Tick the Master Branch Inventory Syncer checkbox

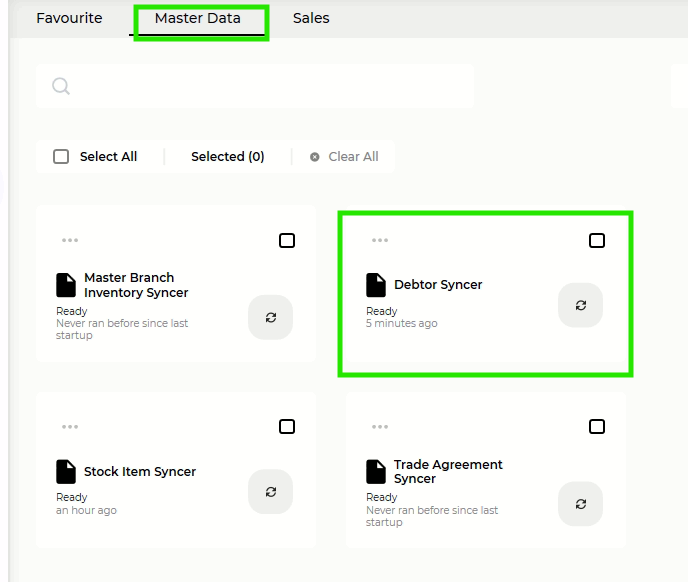pyautogui.click(x=287, y=240)
